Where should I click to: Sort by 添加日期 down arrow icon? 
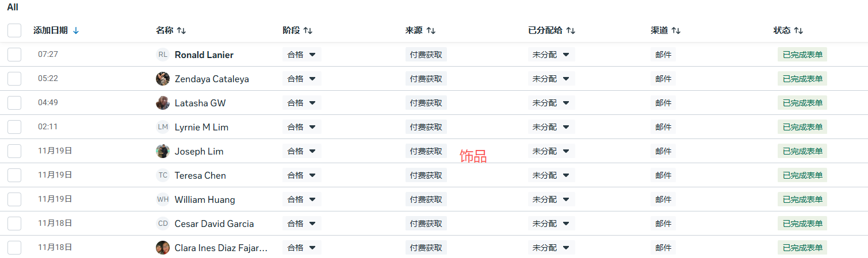[x=76, y=30]
